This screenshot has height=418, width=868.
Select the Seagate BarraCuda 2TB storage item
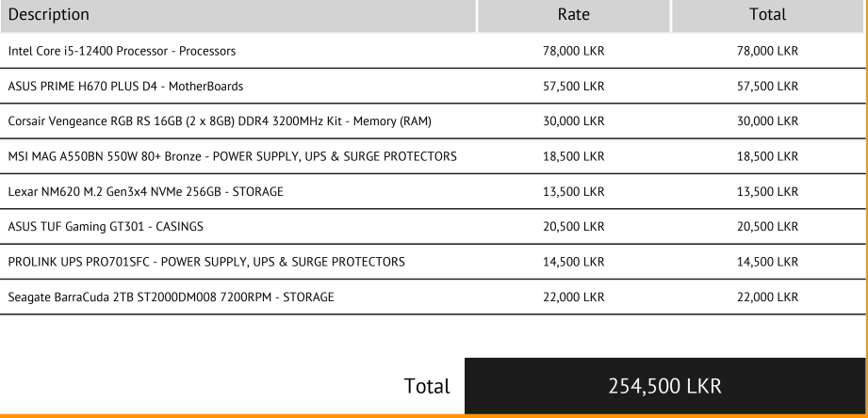pyautogui.click(x=171, y=297)
